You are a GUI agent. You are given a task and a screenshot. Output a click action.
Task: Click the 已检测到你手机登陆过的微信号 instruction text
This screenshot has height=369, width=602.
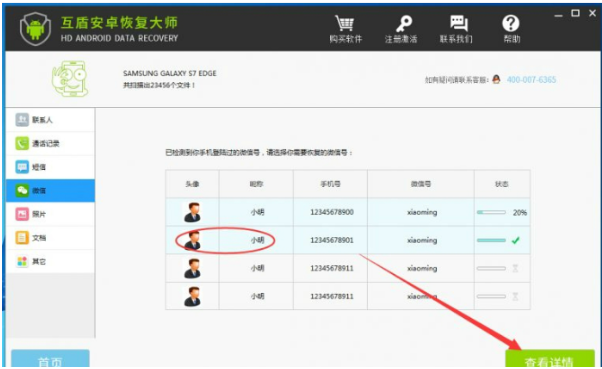tap(259, 153)
